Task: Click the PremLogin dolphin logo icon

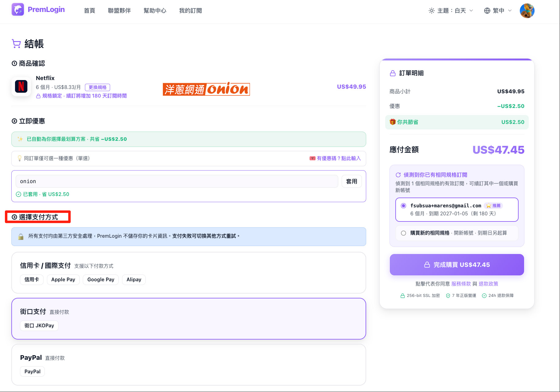Action: 18,10
